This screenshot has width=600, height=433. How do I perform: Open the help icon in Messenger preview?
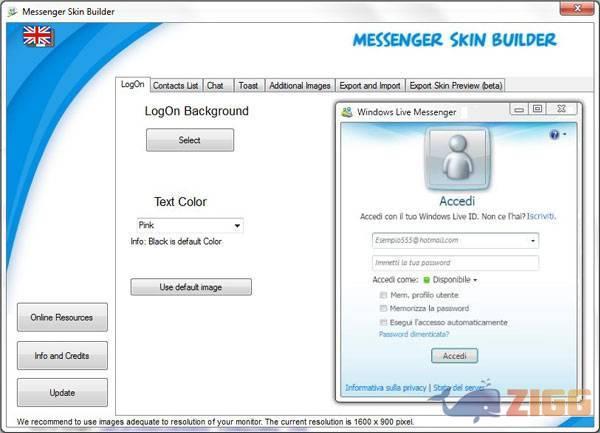(x=554, y=134)
